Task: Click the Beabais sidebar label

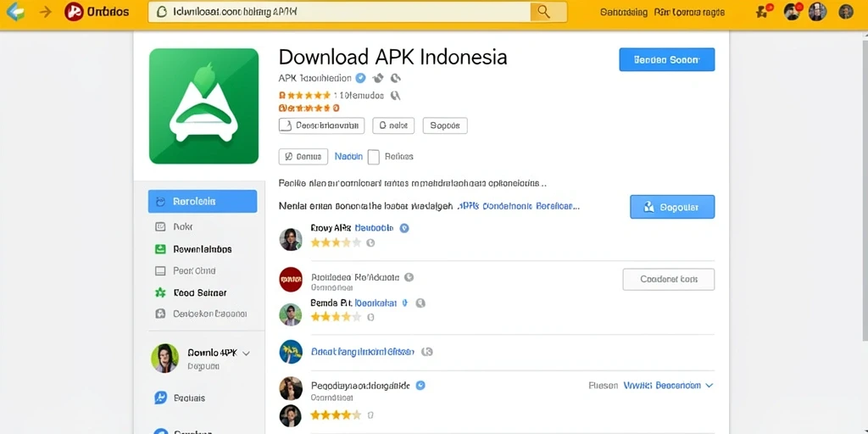Action: point(189,398)
